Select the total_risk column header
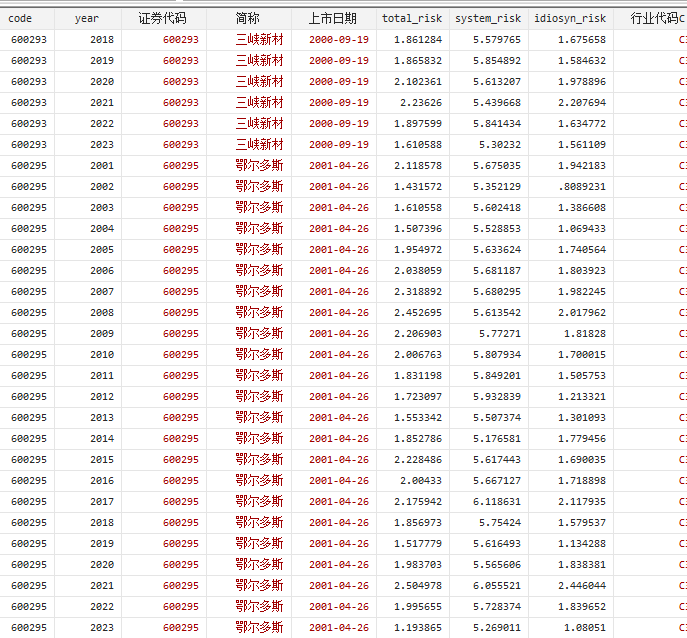 point(411,18)
